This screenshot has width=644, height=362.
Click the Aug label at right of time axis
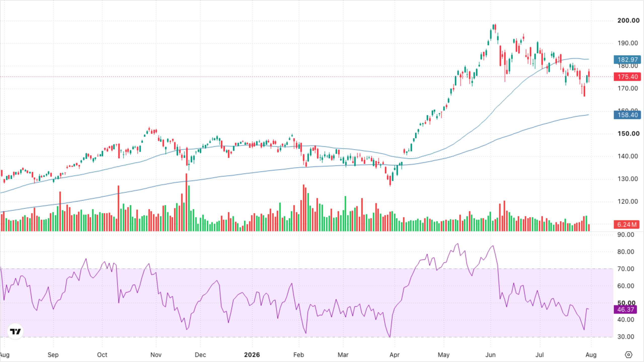tap(591, 355)
